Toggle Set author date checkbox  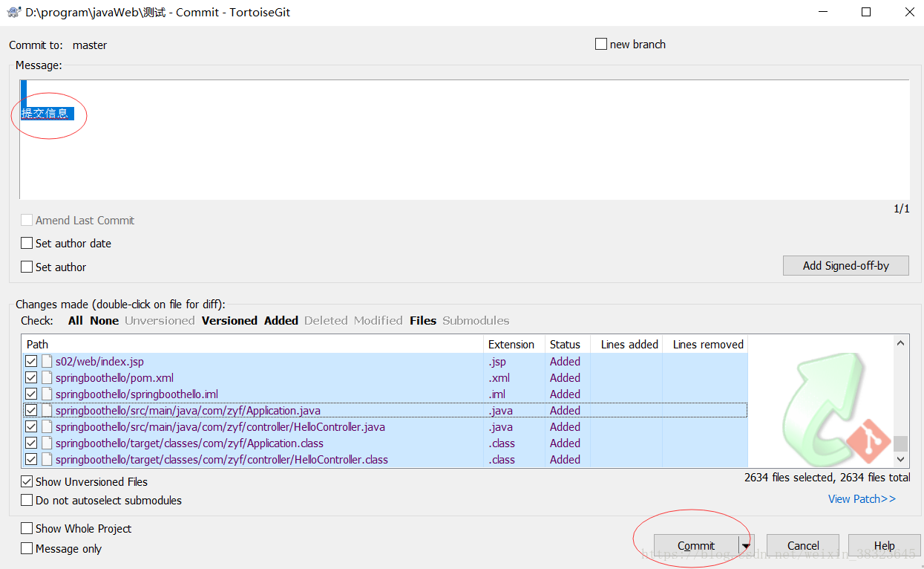tap(27, 244)
